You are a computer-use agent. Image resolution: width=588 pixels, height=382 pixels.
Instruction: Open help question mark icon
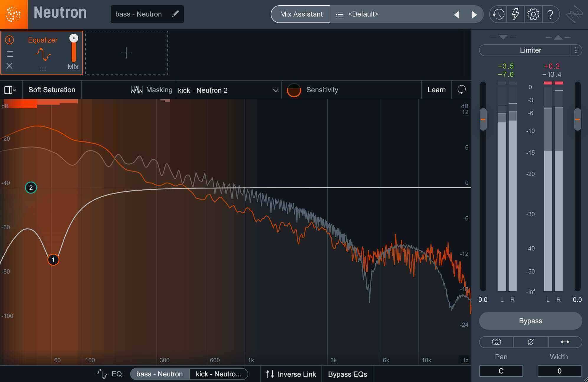[x=550, y=14]
